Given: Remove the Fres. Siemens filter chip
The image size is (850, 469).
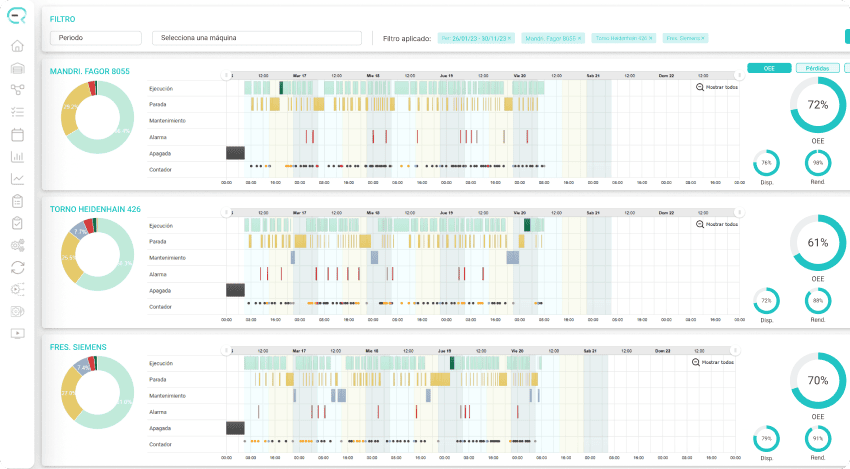Looking at the screenshot, I should click(x=703, y=38).
